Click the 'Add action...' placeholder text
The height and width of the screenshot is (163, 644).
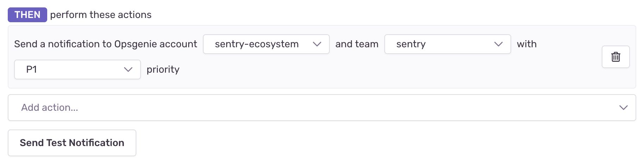click(50, 108)
